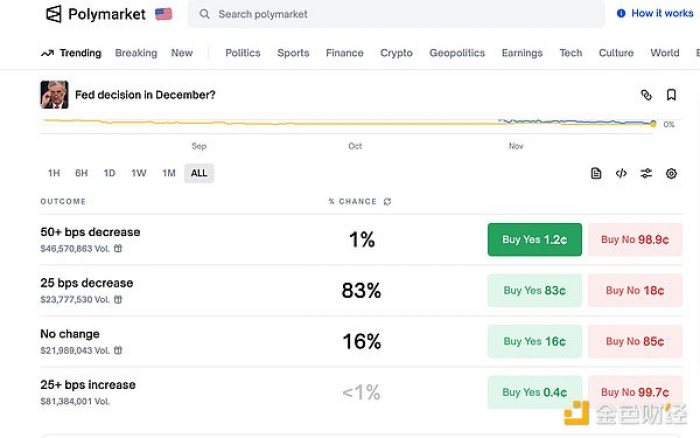Screen dimensions: 700x438
Task: Open the Geopolitics category
Action: pyautogui.click(x=457, y=53)
